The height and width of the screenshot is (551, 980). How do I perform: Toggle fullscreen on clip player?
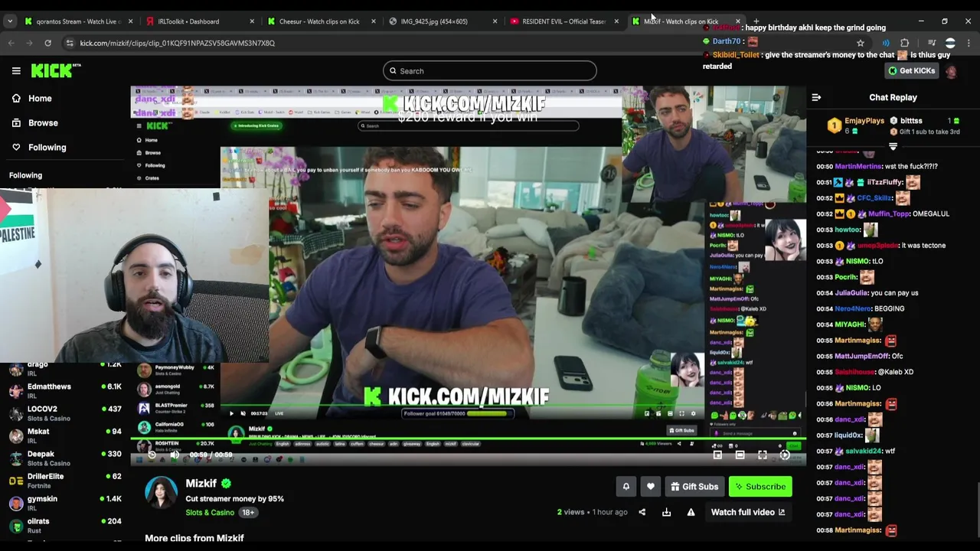pyautogui.click(x=763, y=455)
